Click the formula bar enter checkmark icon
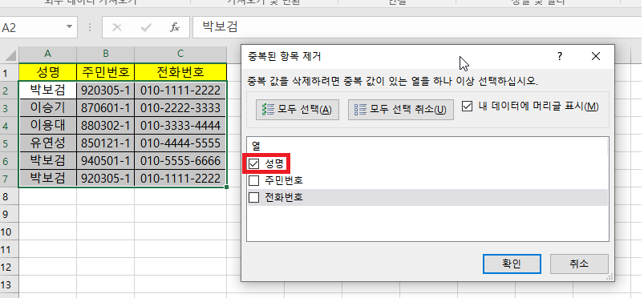Screen dimensions: 644x298 click(x=146, y=27)
